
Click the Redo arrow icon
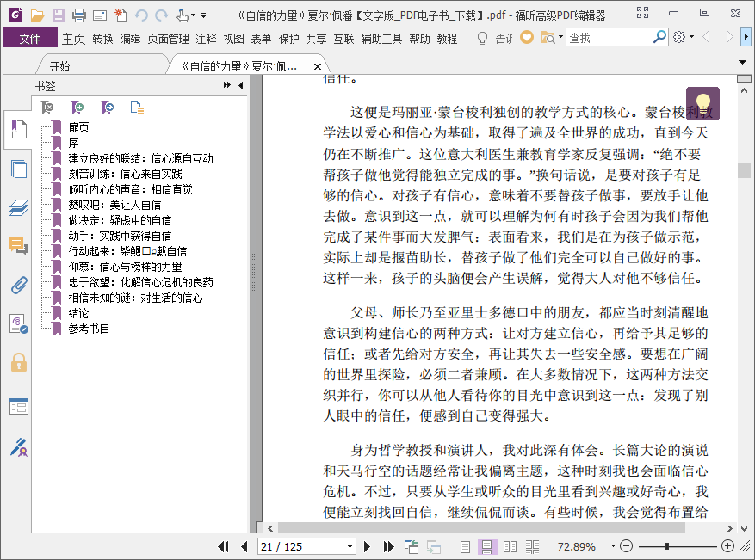[x=162, y=15]
